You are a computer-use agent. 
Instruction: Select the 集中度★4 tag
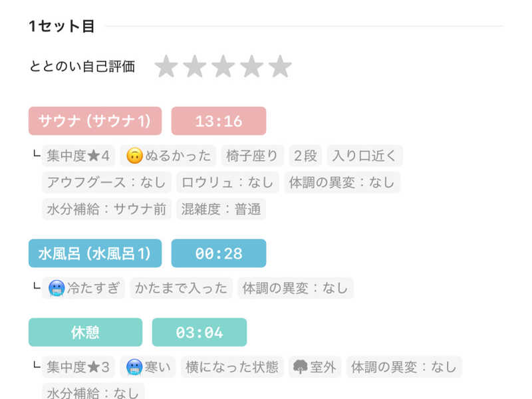point(78,156)
